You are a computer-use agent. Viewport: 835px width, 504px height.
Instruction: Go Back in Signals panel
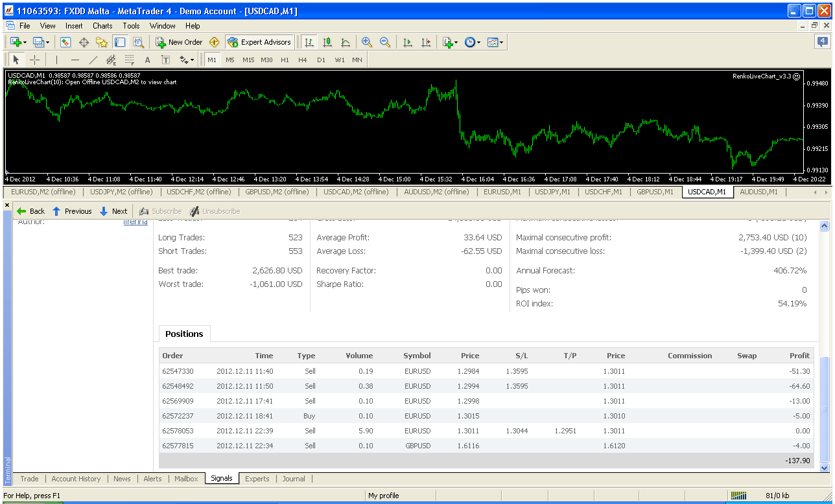pyautogui.click(x=30, y=211)
